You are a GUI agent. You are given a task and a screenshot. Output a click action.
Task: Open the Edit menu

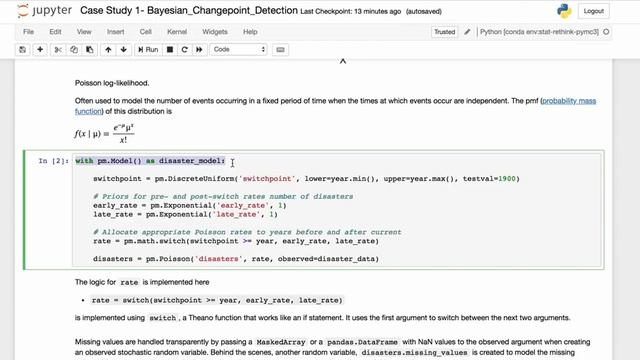tap(55, 32)
